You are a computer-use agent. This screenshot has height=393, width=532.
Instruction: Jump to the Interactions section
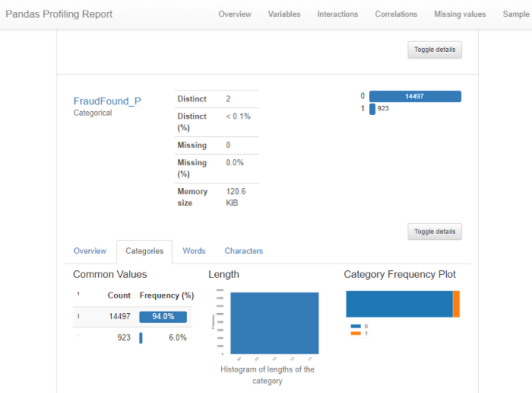pyautogui.click(x=337, y=14)
